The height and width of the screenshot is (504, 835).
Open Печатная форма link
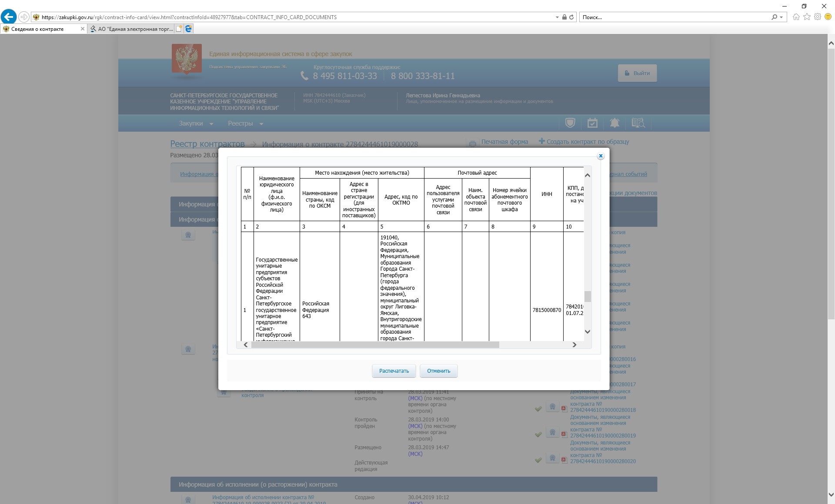point(504,142)
